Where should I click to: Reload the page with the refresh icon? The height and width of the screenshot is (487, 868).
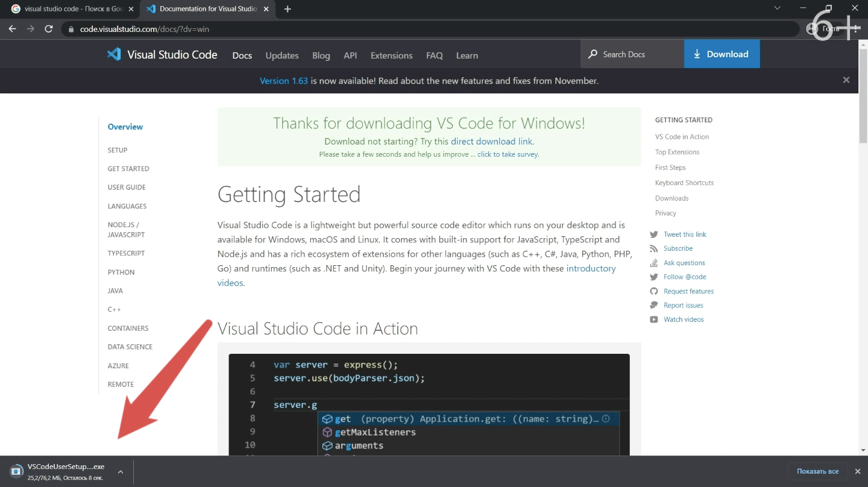pyautogui.click(x=49, y=29)
